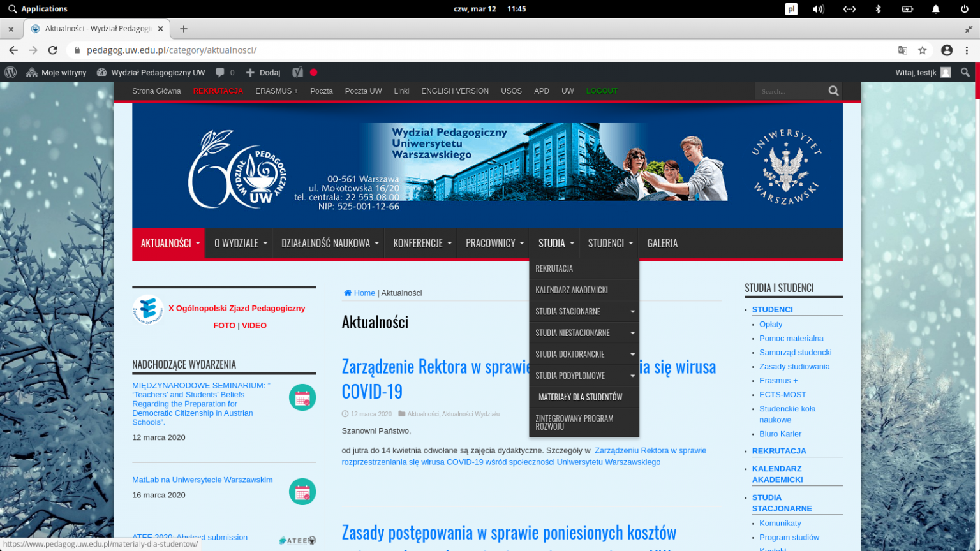Screen dimensions: 980x551
Task: Click the University of Warsaw eagle crest
Action: [786, 166]
